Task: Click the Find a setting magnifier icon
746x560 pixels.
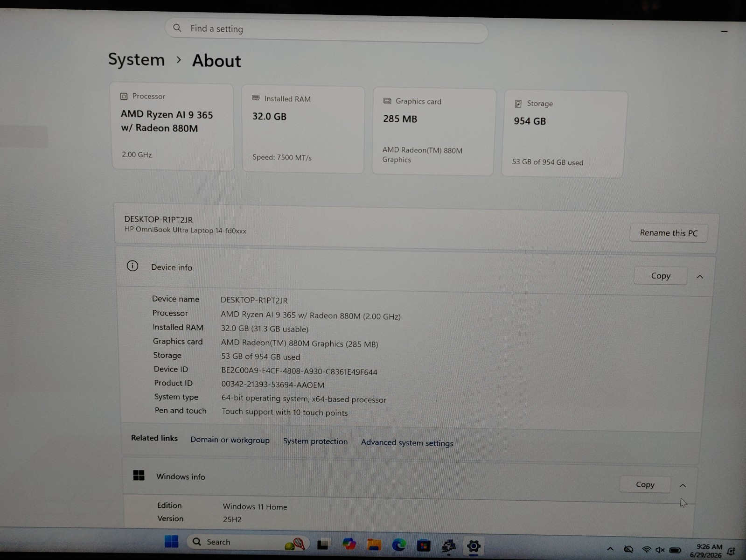Action: coord(177,28)
